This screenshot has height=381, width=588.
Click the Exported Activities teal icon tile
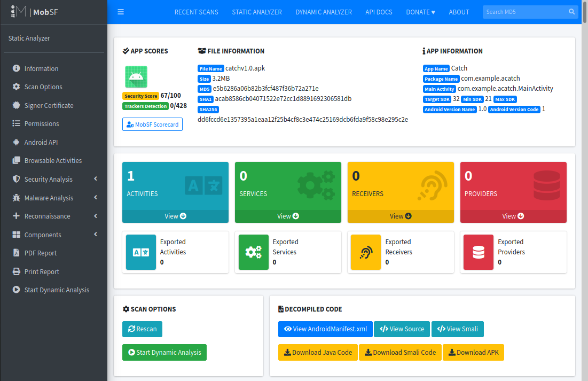pos(141,252)
